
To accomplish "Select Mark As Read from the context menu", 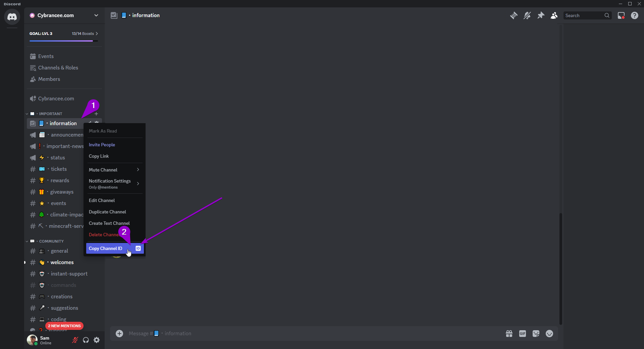I will coord(103,131).
